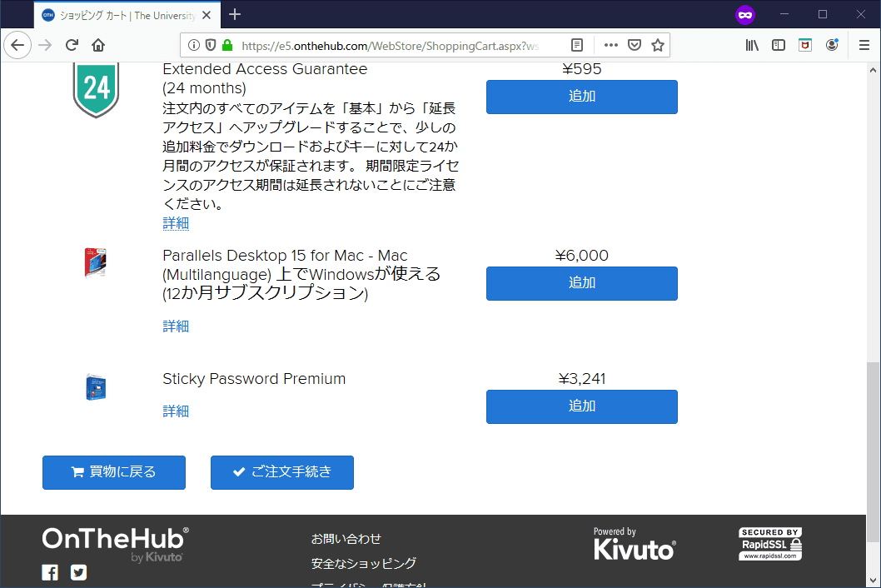881x588 pixels.
Task: Bookmark this page with the star icon
Action: 658,45
